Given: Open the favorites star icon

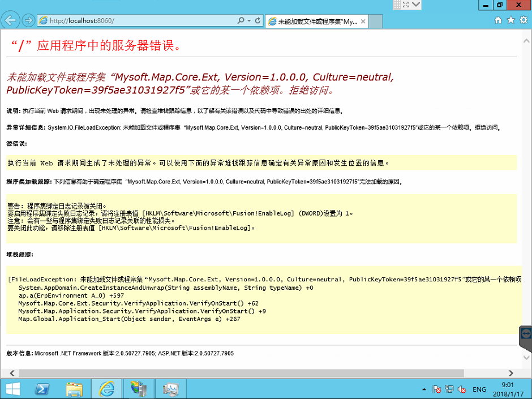Looking at the screenshot, I should 510,20.
